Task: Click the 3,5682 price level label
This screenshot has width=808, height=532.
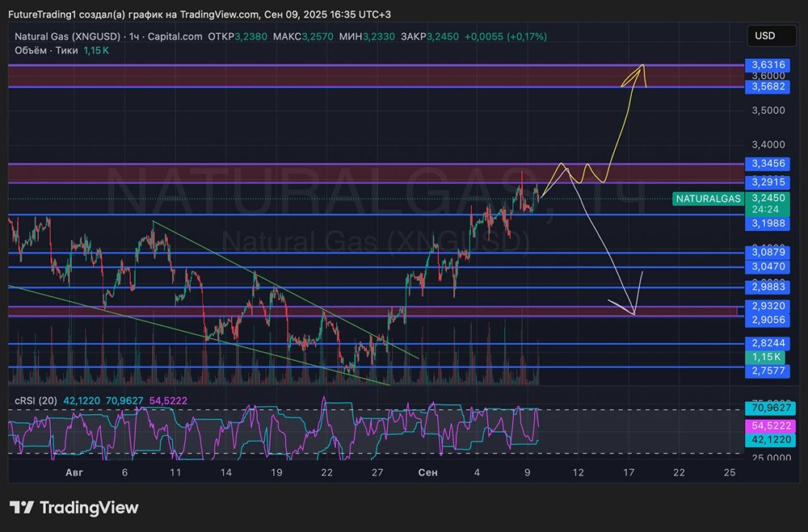Action: coord(768,86)
